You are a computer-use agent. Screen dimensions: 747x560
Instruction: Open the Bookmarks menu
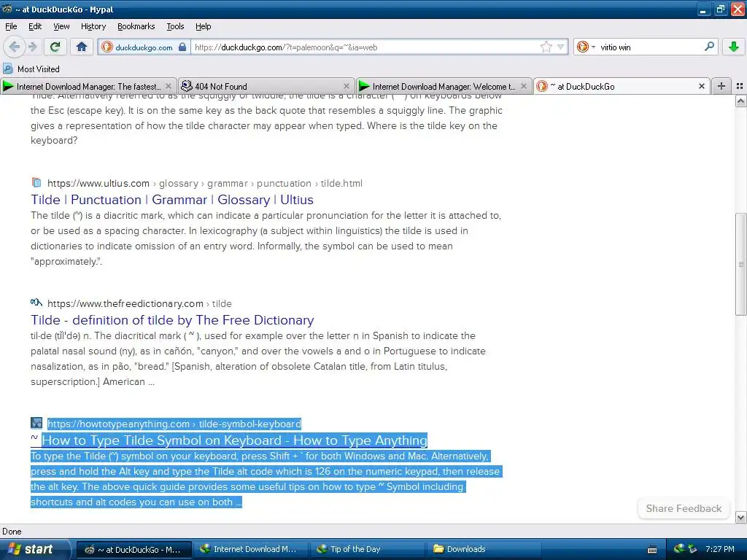pos(136,26)
